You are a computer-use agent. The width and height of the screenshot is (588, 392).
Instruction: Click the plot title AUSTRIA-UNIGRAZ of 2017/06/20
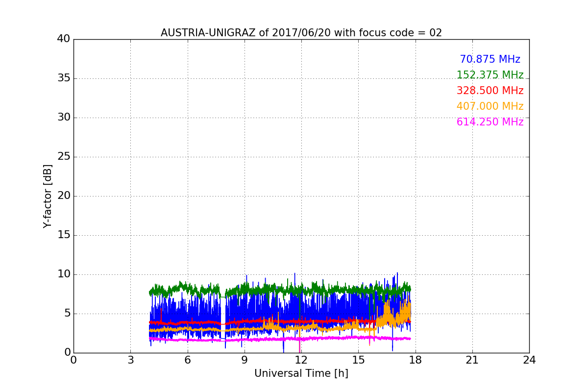point(301,33)
